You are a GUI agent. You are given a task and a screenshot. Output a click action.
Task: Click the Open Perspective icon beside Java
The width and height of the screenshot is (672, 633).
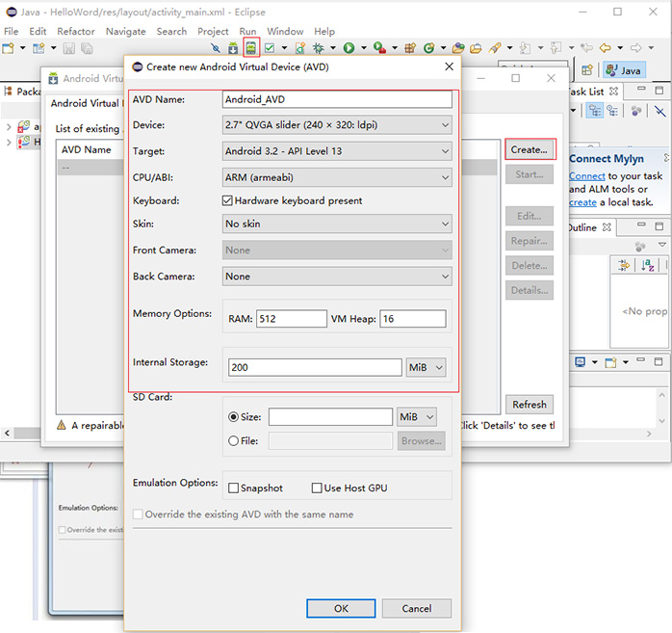(585, 70)
